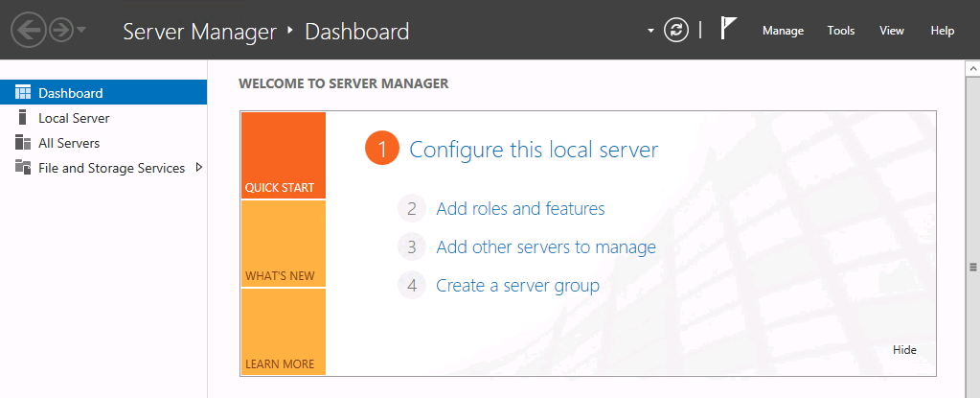Screen dimensions: 980x398
Task: Hide the welcome tile
Action: [x=904, y=350]
